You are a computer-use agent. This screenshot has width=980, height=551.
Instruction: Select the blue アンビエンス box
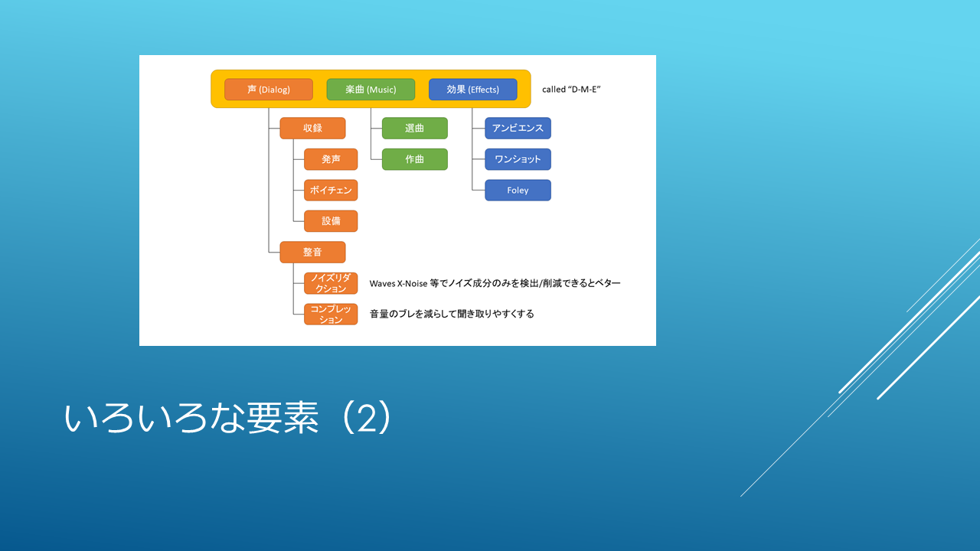[518, 129]
